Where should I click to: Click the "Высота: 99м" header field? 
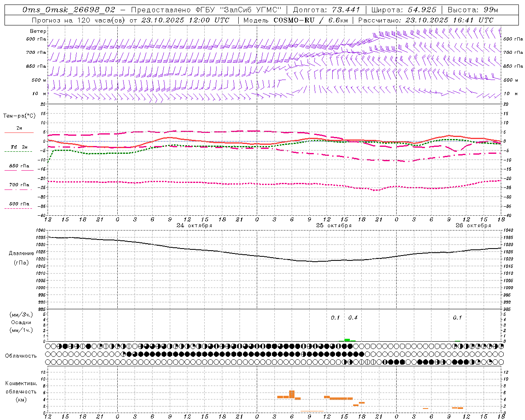click(473, 9)
